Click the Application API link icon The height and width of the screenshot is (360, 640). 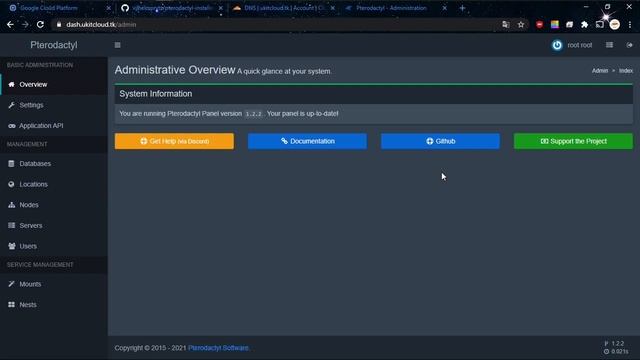11,126
